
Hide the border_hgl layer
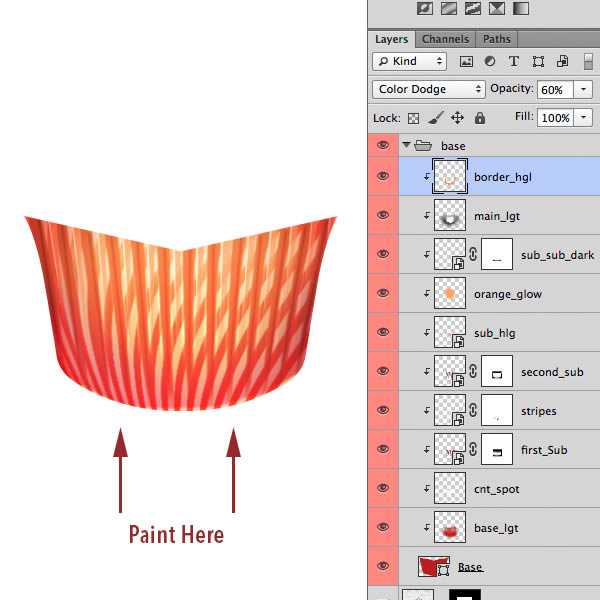[382, 177]
